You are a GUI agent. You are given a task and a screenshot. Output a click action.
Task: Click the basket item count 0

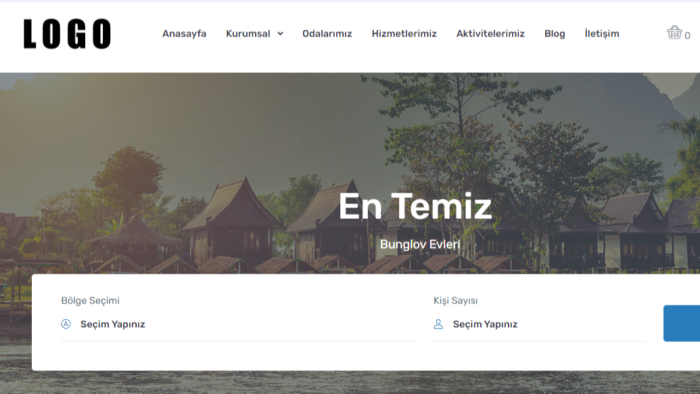688,36
